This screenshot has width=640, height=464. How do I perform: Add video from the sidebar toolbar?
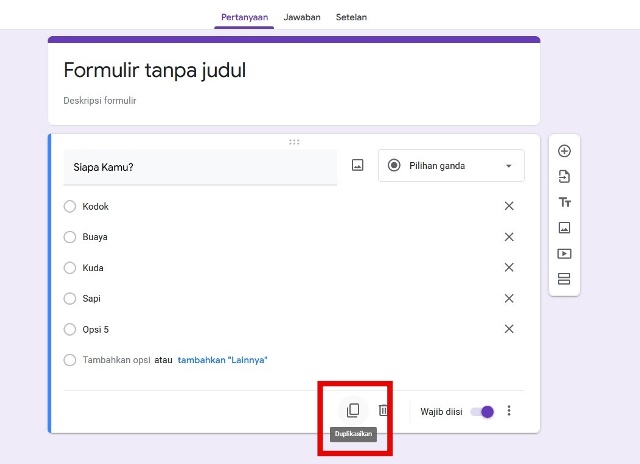coord(564,254)
